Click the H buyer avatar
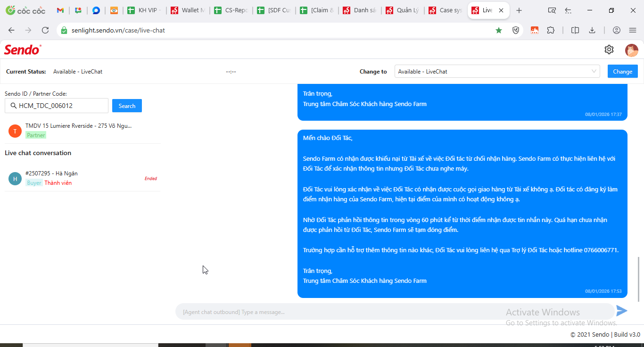This screenshot has width=644, height=347. point(15,179)
